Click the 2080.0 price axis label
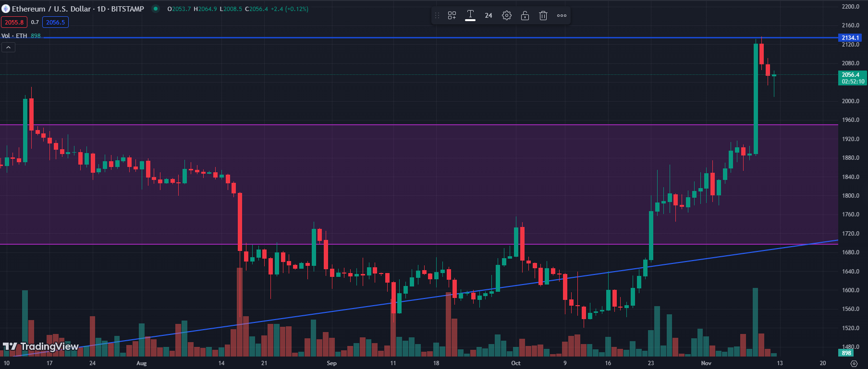The image size is (868, 369). pos(851,63)
